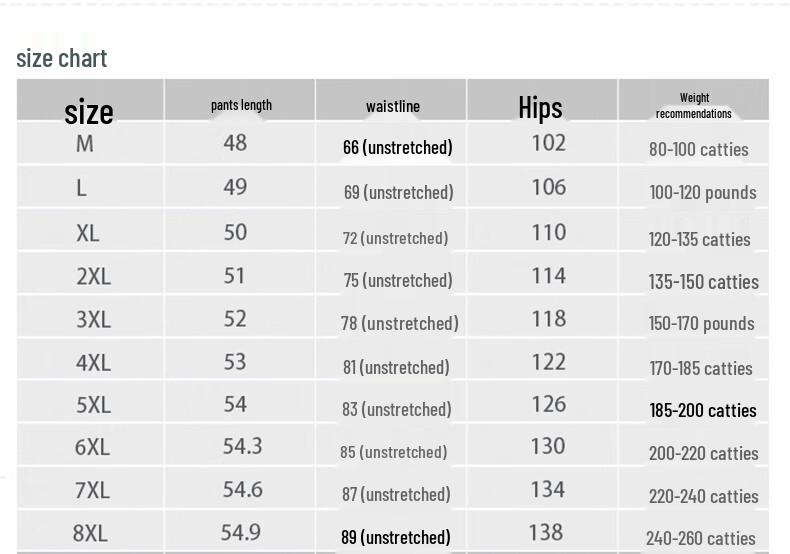This screenshot has height=554, width=790.
Task: Select the '89 (unstretched)' waistline cell
Action: (x=396, y=537)
